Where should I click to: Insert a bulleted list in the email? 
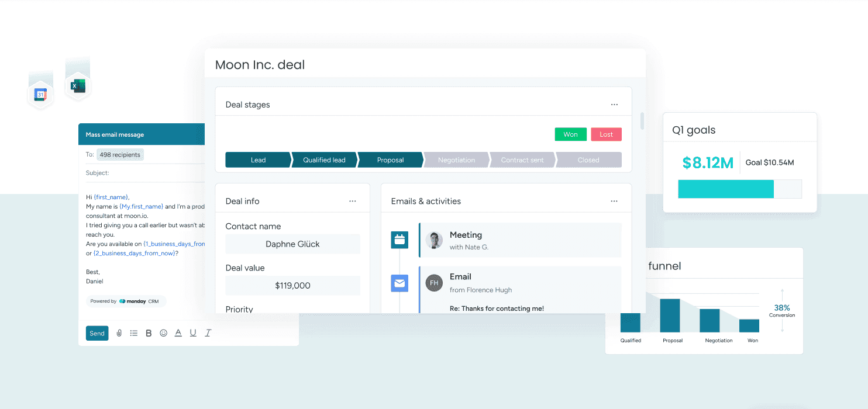point(133,332)
